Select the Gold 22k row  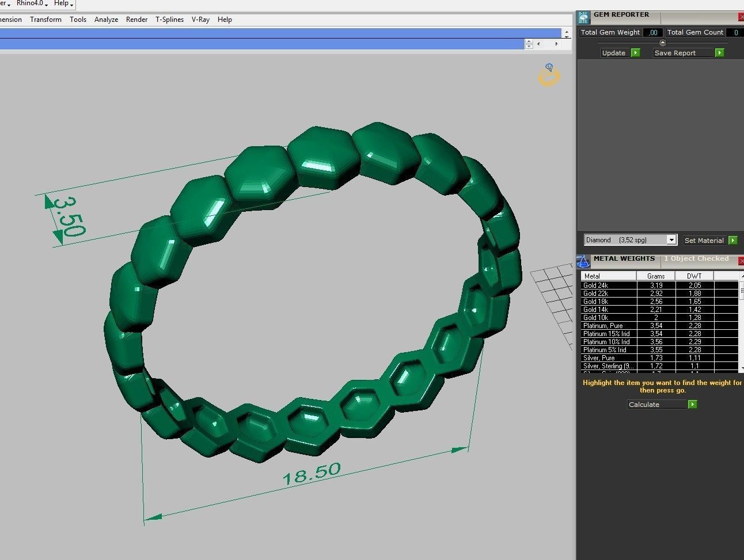660,294
